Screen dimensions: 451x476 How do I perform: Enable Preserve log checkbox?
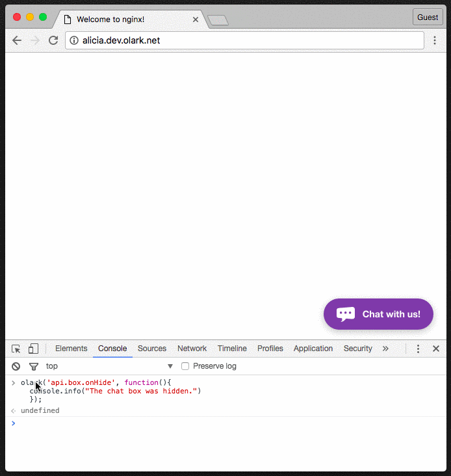click(185, 366)
